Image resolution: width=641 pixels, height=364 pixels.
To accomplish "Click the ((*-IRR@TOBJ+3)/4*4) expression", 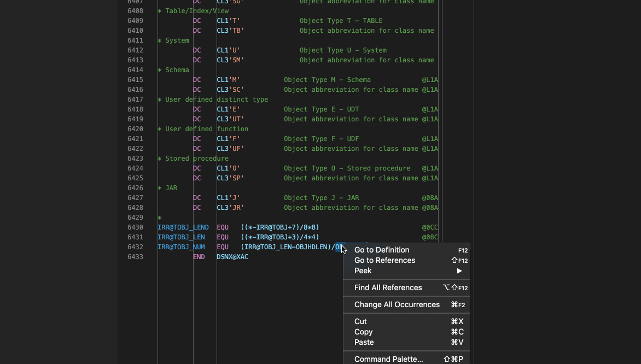I will (x=280, y=237).
